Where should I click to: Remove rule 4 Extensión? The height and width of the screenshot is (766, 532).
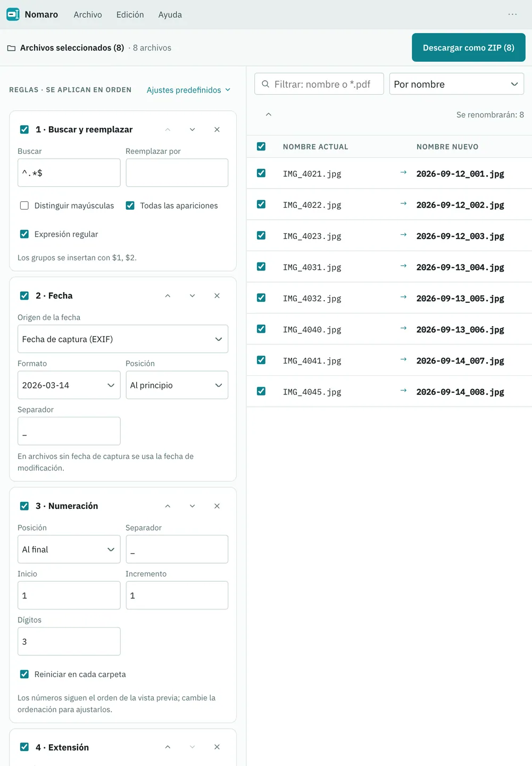[x=217, y=747]
